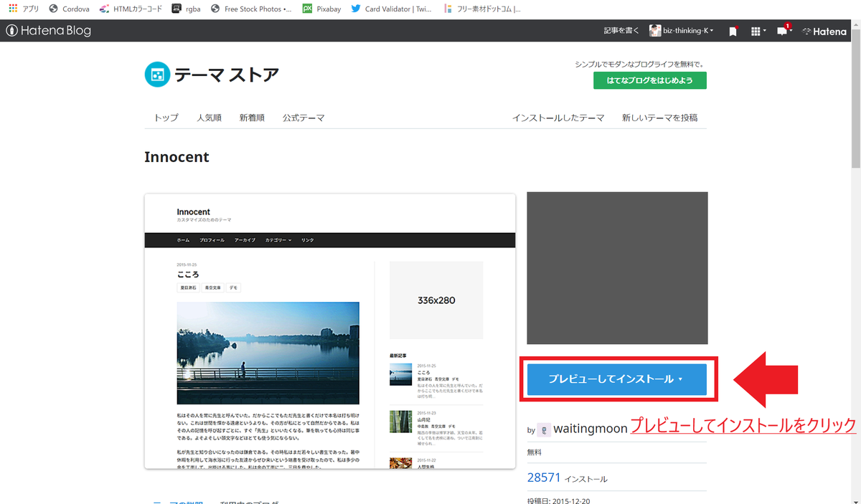Click the Hatena Blog logo
The width and height of the screenshot is (861, 504).
pyautogui.click(x=48, y=31)
